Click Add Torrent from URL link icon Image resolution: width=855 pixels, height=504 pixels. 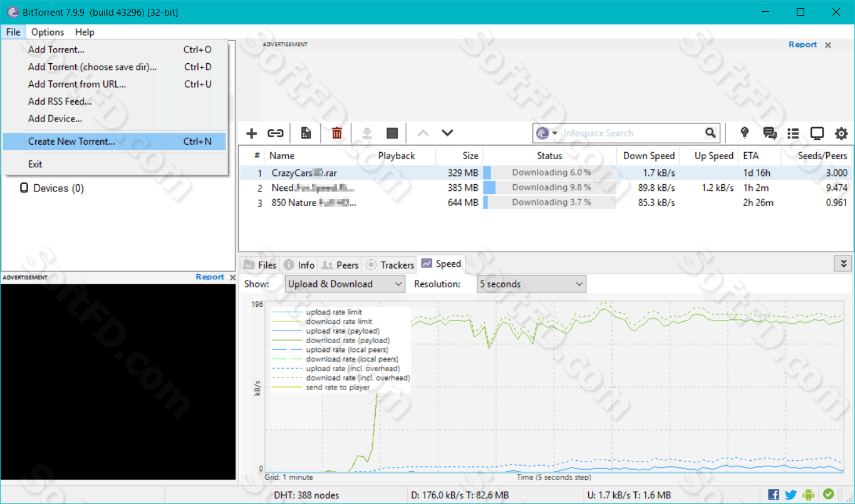tap(276, 133)
